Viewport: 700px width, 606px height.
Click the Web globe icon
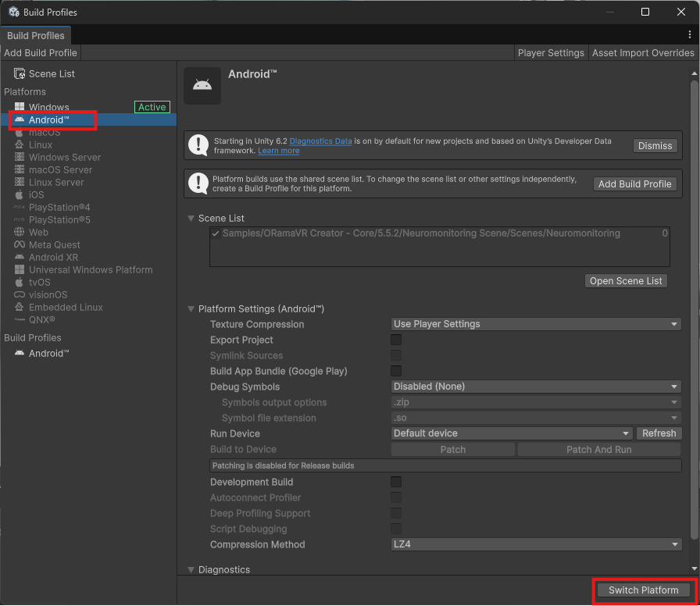pos(20,232)
